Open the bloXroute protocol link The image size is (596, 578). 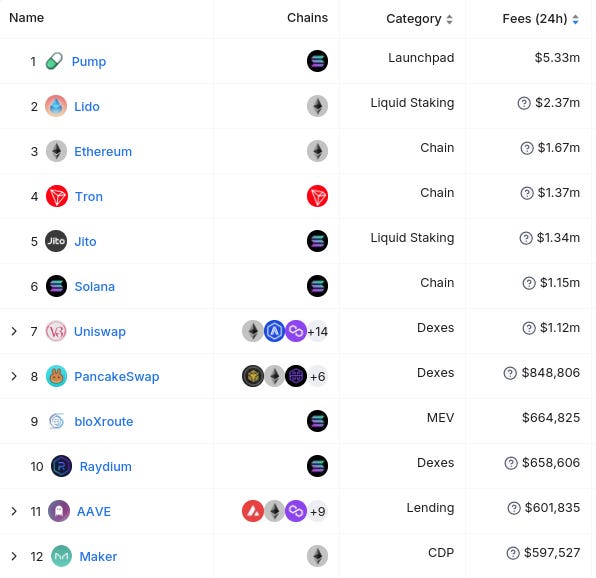(x=104, y=421)
